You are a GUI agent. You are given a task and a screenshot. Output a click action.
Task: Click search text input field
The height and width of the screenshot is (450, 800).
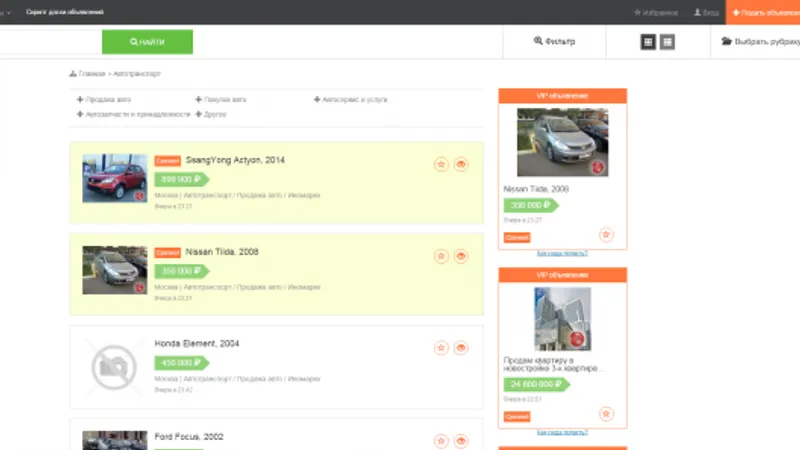point(51,42)
